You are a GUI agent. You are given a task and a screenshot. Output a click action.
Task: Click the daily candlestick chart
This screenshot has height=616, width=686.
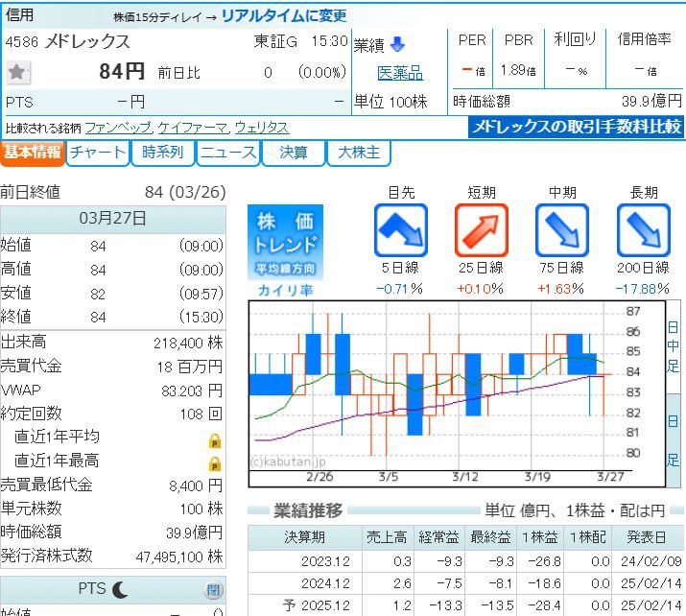click(457, 393)
